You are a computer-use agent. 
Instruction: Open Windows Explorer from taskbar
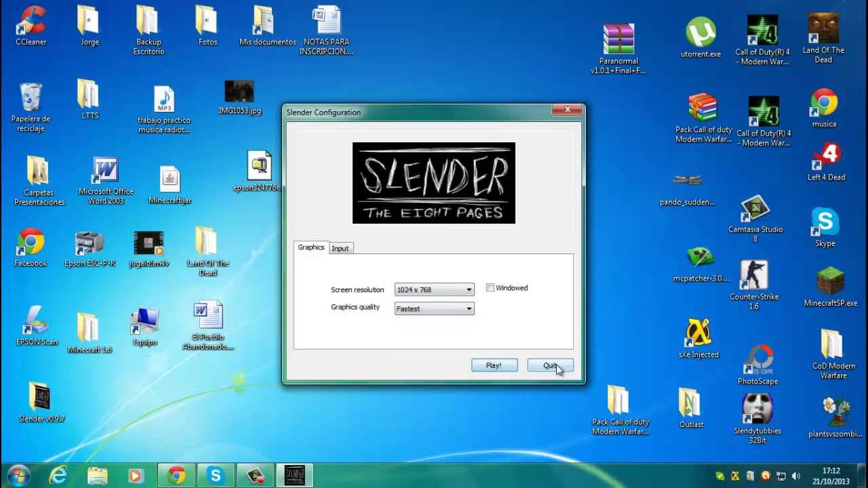(x=98, y=476)
